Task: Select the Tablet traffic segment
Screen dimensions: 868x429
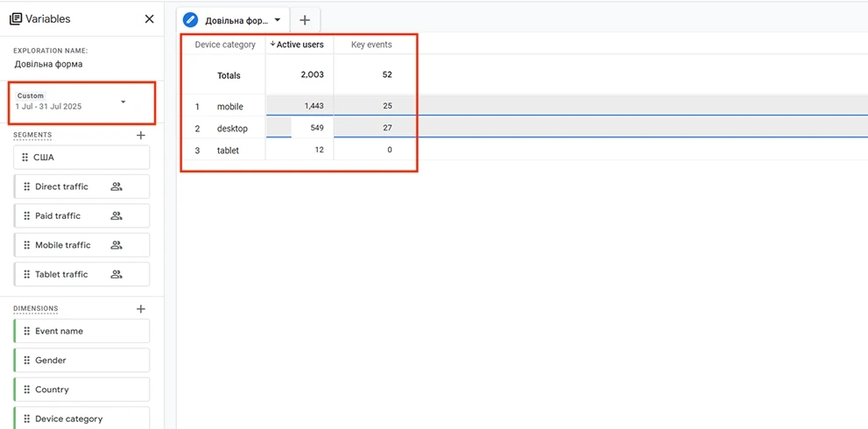Action: click(82, 274)
